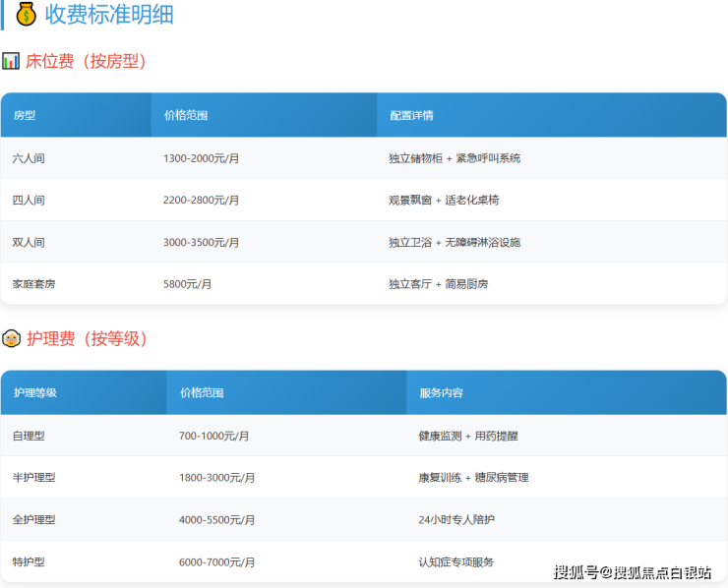
Task: Click the 护理等级 column header
Action: (35, 392)
